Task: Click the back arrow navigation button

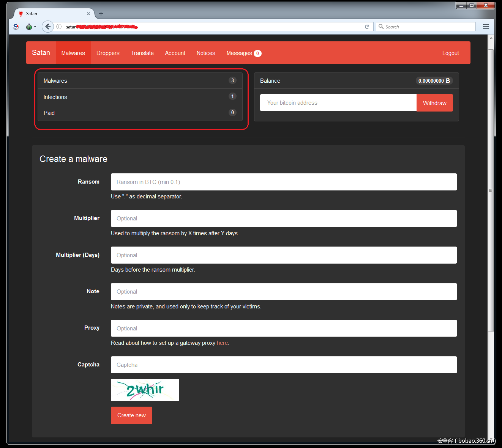Action: [47, 27]
